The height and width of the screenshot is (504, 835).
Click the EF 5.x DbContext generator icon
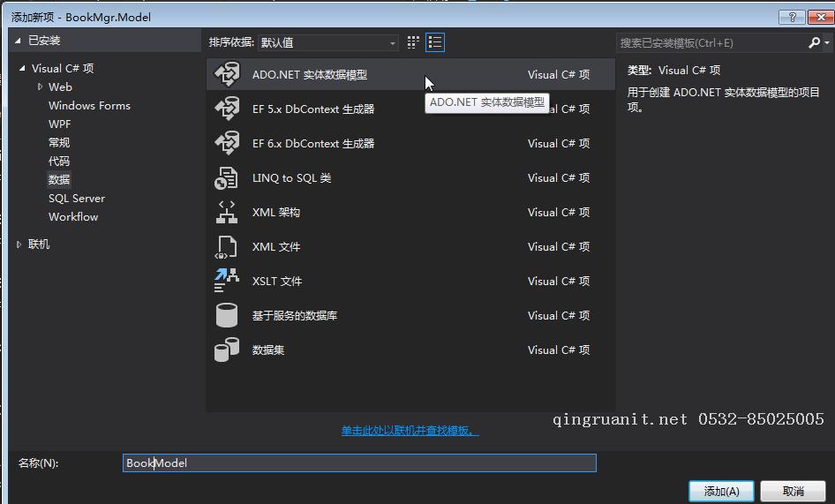pos(227,109)
